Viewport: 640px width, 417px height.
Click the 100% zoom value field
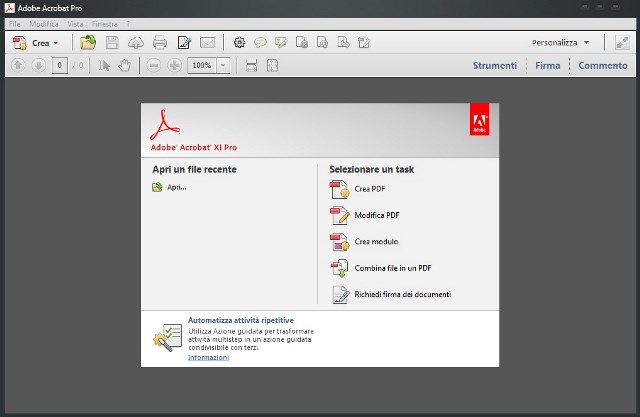click(202, 65)
